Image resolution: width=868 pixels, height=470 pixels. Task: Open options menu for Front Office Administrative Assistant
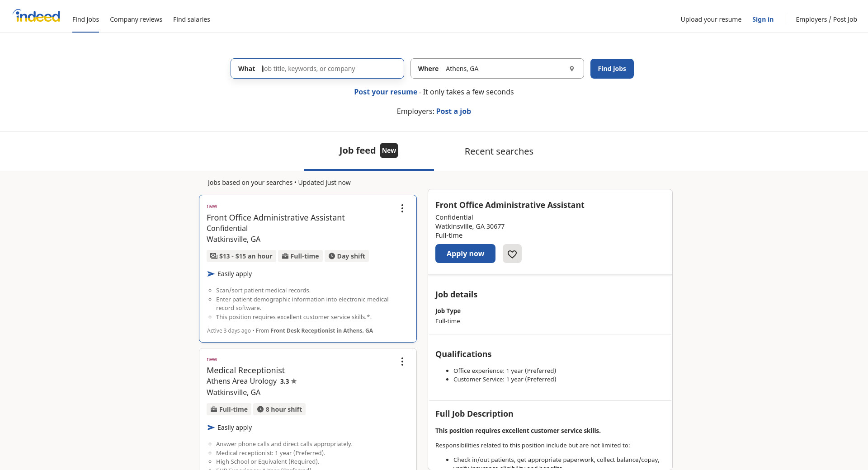coord(402,208)
